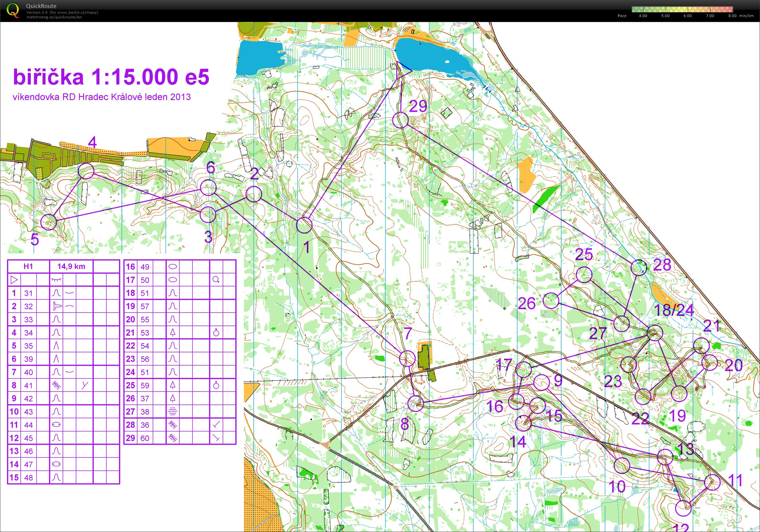Click the depression symbol in row 16

point(172,267)
